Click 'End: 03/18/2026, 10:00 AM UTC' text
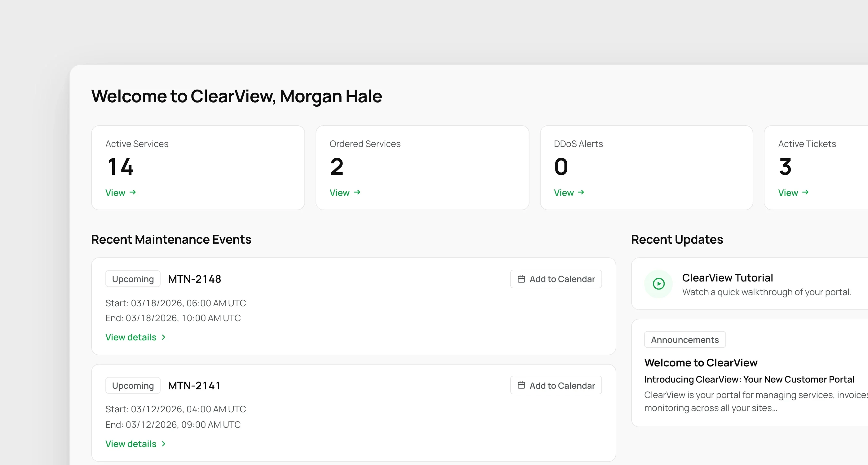Image resolution: width=868 pixels, height=465 pixels. [x=173, y=318]
